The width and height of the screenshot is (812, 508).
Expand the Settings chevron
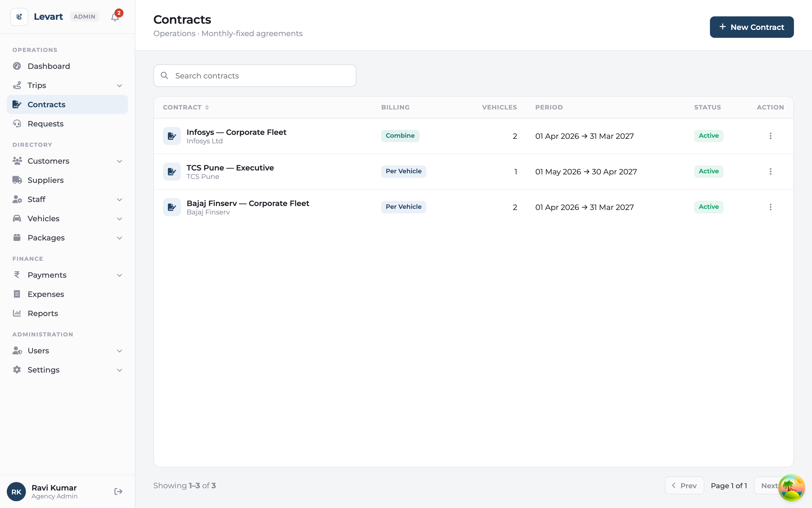coord(120,370)
